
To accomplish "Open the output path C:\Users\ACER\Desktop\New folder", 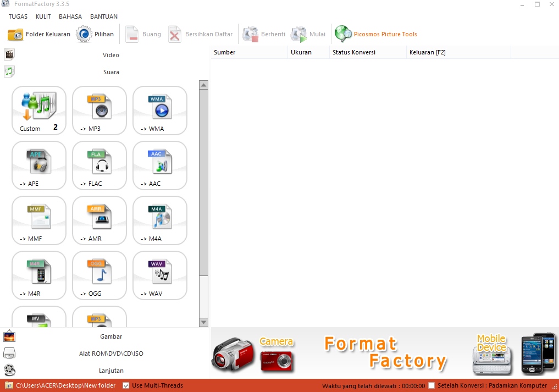I will [x=65, y=385].
